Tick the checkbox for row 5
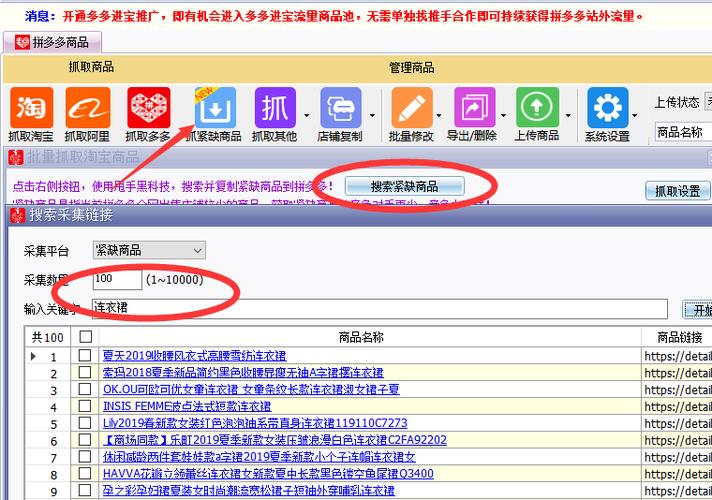 [85, 423]
